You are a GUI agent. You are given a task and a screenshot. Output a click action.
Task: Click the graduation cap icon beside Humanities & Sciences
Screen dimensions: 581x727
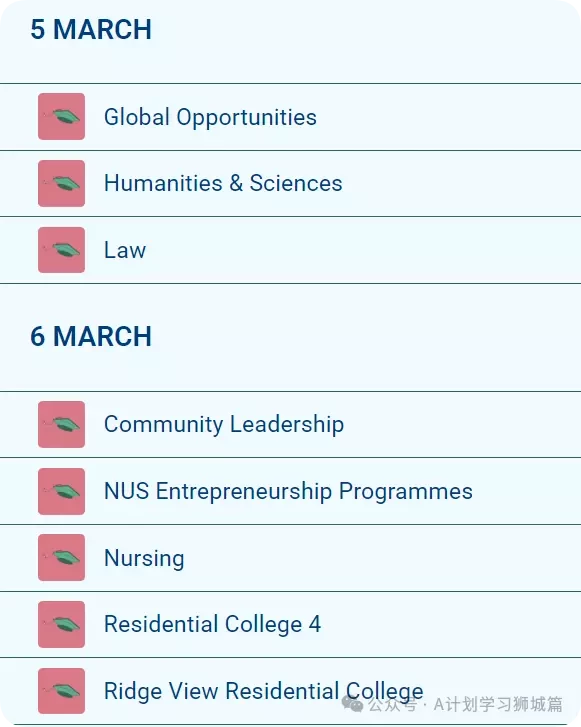tap(61, 183)
